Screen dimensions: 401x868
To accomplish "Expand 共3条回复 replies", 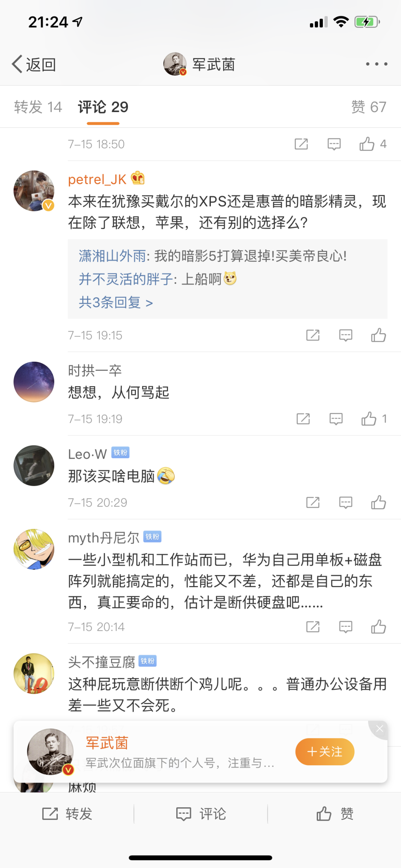I will coord(116,303).
